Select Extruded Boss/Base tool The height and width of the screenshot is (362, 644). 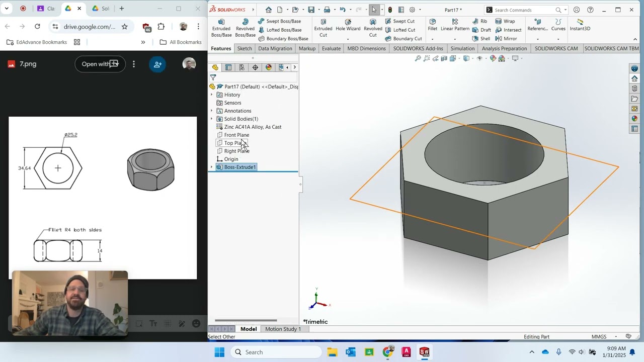[x=221, y=28]
